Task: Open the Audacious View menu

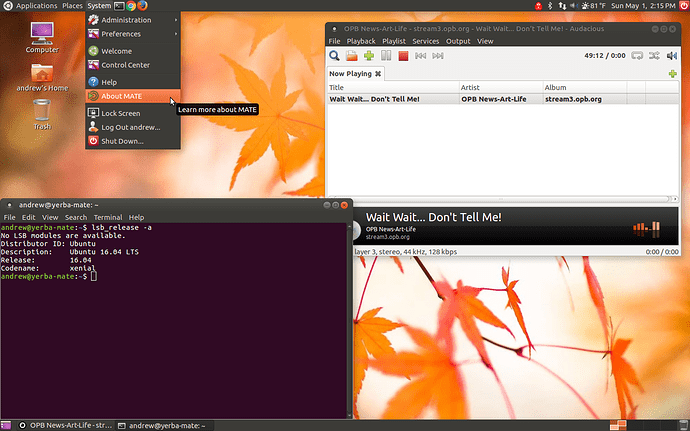Action: pos(485,41)
